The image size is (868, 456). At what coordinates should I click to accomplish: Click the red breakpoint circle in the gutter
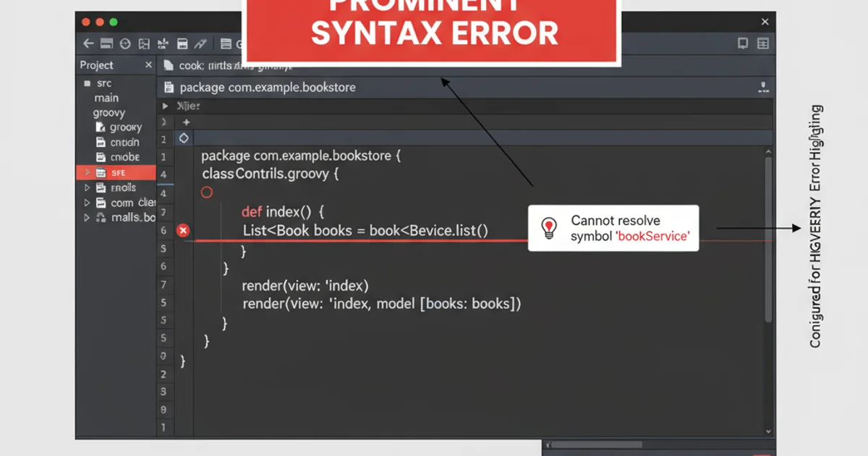(x=207, y=192)
